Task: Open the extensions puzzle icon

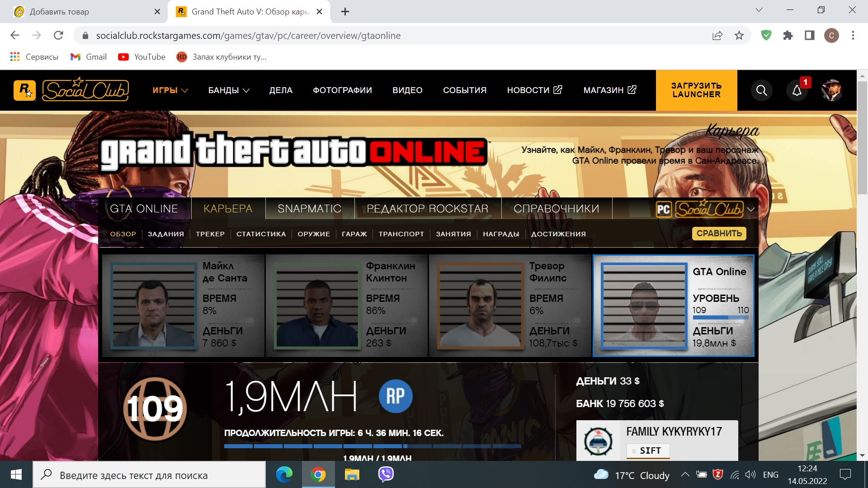Action: point(788,35)
